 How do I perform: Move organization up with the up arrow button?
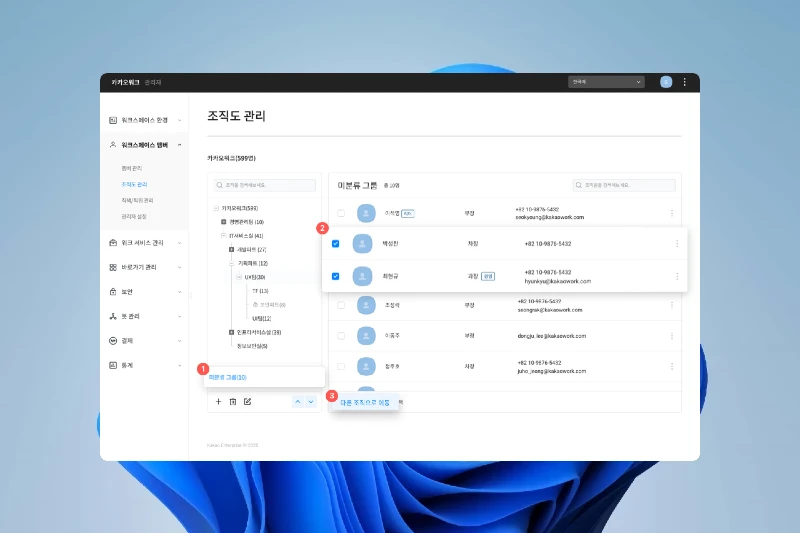coord(297,402)
